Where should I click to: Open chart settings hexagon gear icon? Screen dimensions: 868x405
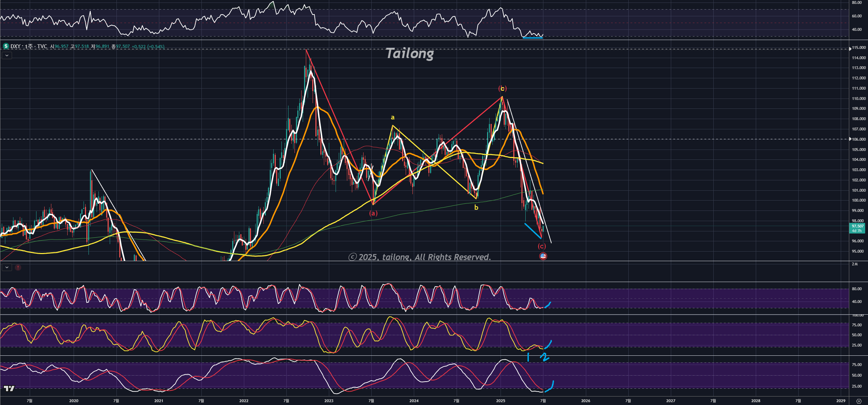tap(858, 401)
